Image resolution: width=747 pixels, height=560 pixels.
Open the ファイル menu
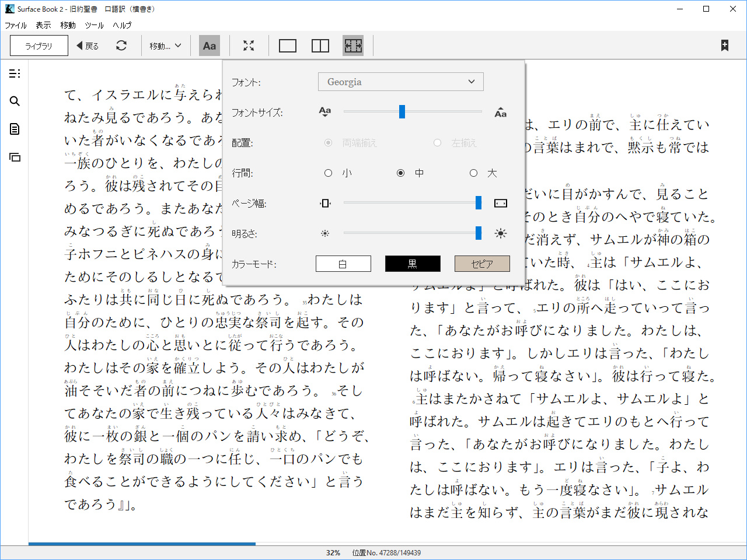coord(16,25)
